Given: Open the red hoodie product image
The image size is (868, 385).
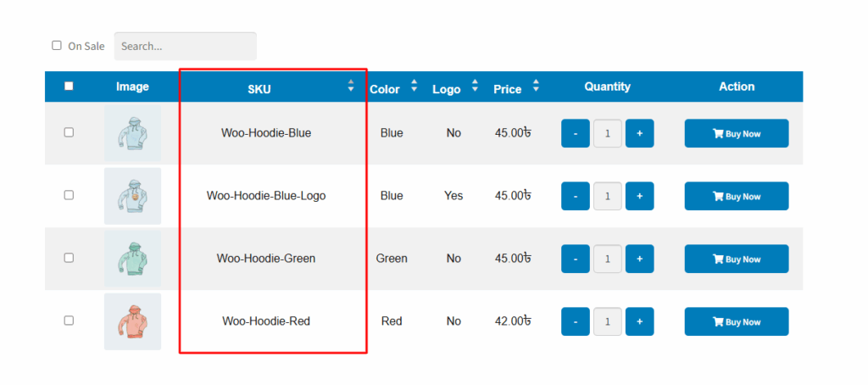Looking at the screenshot, I should pos(132,321).
